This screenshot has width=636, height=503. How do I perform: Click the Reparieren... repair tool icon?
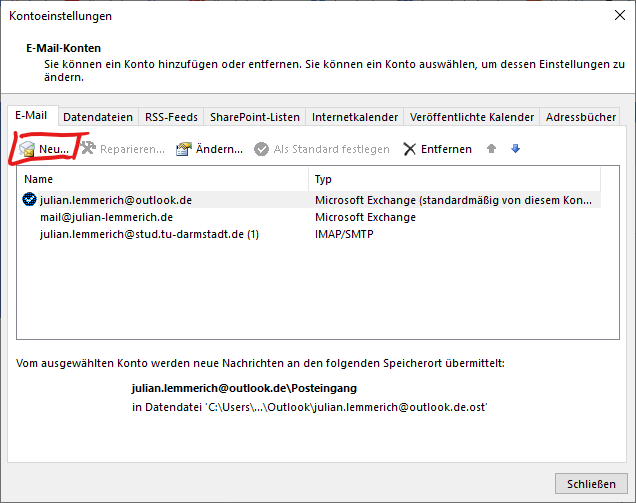(x=90, y=149)
